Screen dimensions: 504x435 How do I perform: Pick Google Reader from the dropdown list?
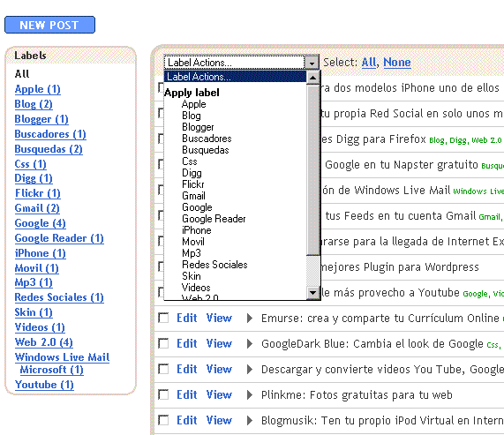tap(214, 219)
